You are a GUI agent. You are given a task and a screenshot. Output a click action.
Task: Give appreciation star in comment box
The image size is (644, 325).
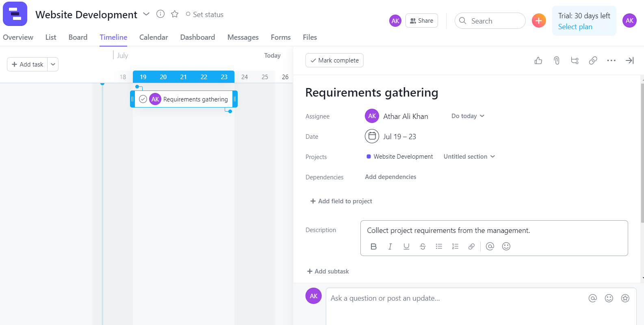tap(625, 298)
